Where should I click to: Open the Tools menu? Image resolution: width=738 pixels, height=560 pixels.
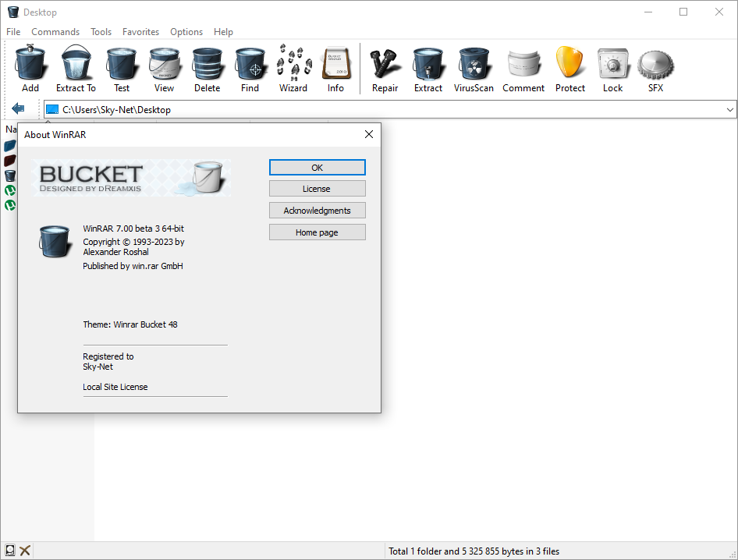[101, 31]
